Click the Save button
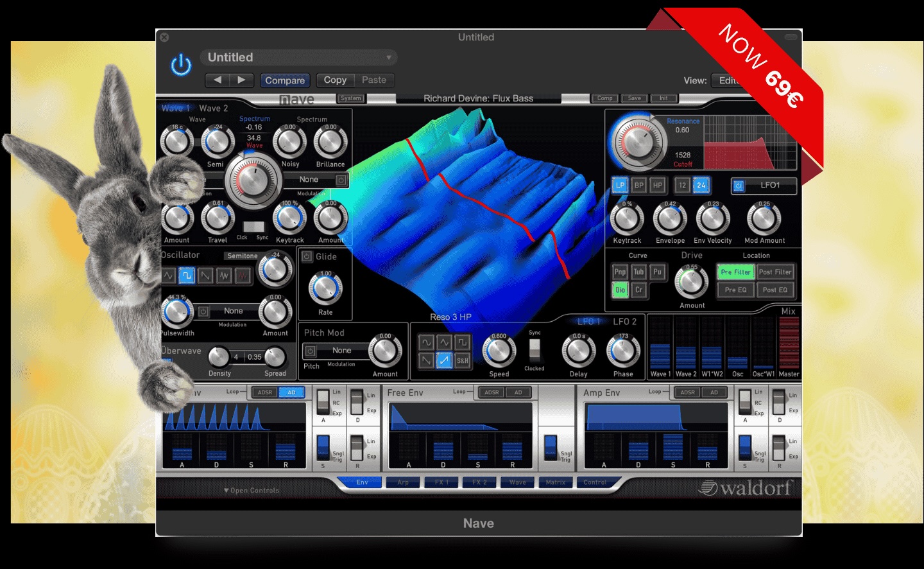Screen dimensions: 924x569 click(635, 98)
